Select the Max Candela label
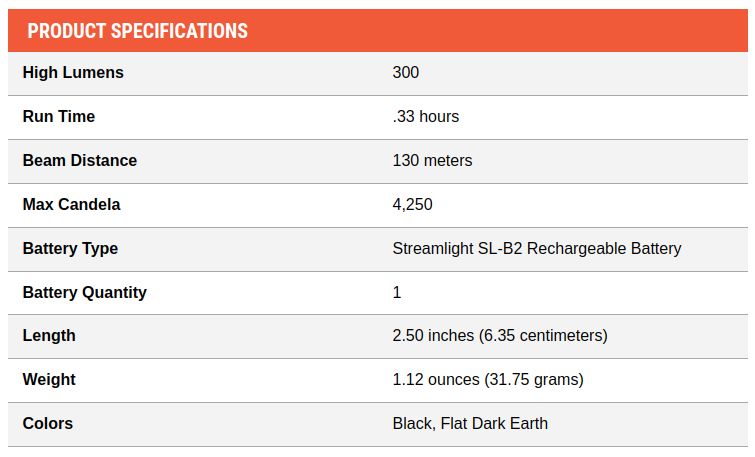The width and height of the screenshot is (755, 457). click(71, 205)
